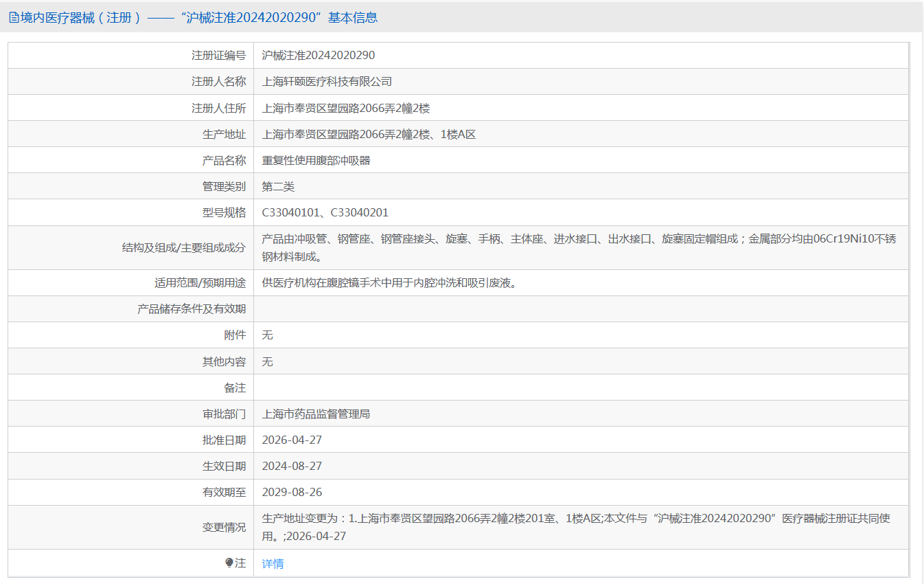This screenshot has width=924, height=584.
Task: Click the 注册人名称 label
Action: (218, 82)
